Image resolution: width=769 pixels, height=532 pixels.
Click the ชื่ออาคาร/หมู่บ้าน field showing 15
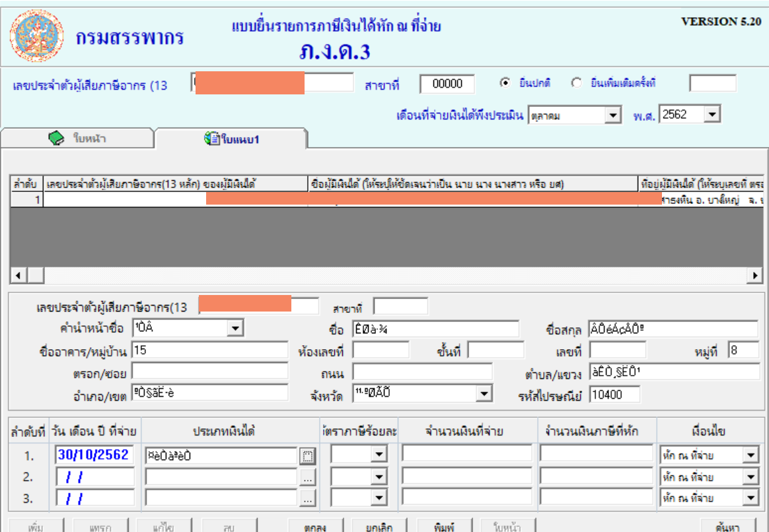(x=210, y=350)
